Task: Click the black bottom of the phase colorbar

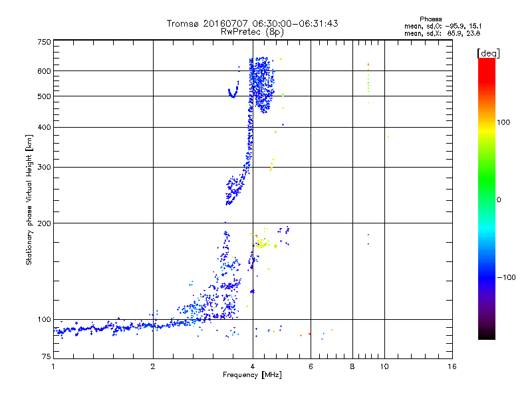Action: [487, 334]
